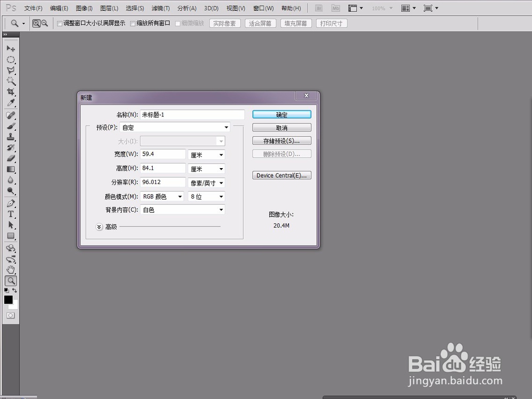Check resize windows to fit option

click(60, 23)
